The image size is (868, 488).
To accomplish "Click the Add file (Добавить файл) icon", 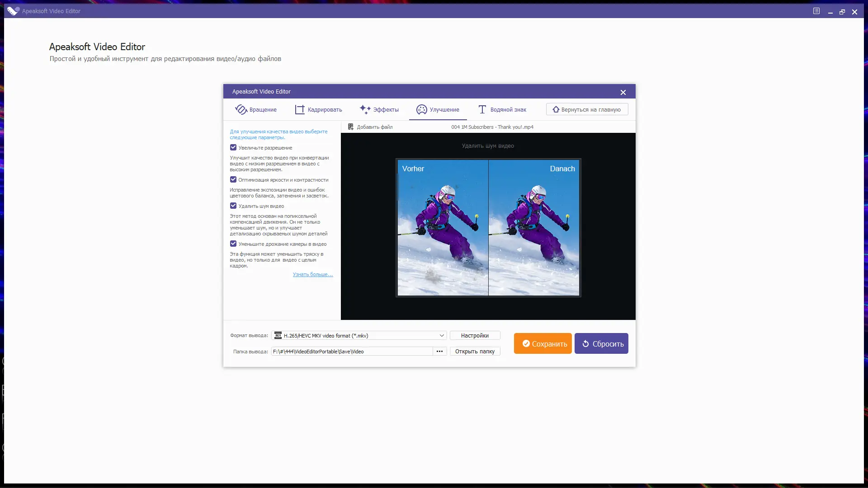I will [x=350, y=127].
